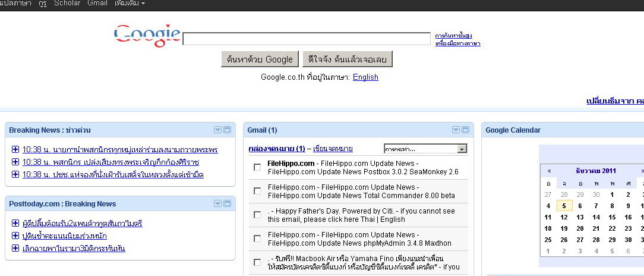The image size is (644, 276).
Task: Open Scholar in the top bar
Action: pos(67,4)
